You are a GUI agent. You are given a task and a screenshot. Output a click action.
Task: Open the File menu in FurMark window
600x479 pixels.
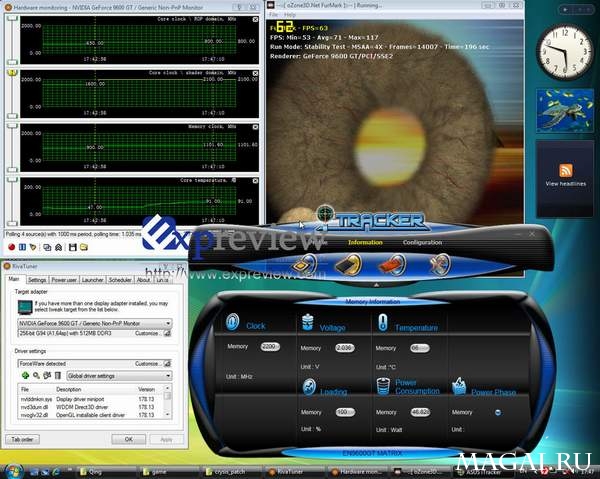274,15
